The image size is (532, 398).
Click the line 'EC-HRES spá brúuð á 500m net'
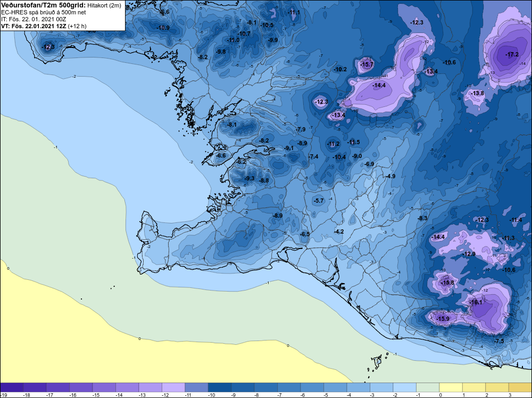tap(44, 13)
